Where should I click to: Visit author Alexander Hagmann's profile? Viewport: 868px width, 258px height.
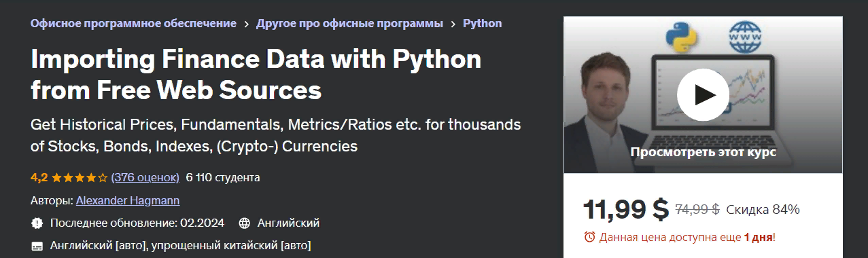[128, 200]
